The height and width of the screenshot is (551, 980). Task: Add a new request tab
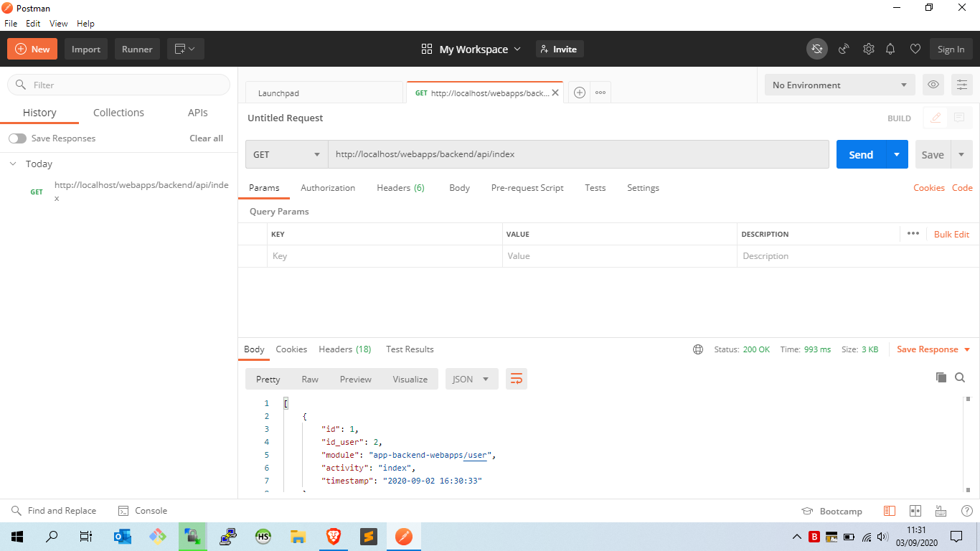(580, 93)
